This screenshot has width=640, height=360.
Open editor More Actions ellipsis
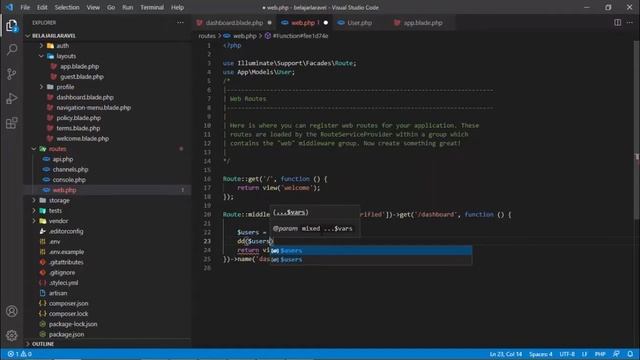(630, 23)
